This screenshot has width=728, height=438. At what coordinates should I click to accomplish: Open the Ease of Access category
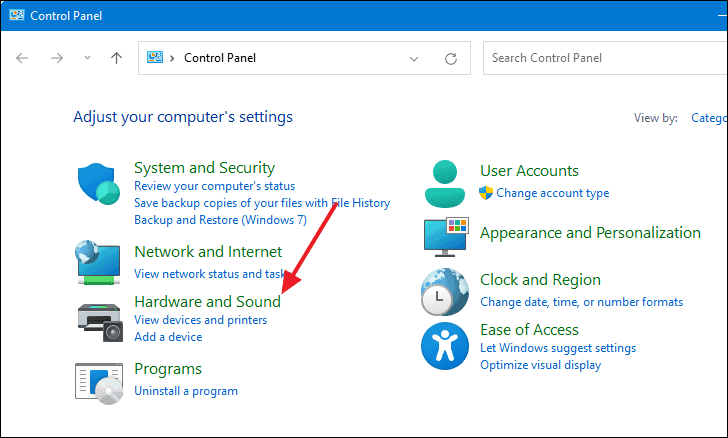(529, 330)
